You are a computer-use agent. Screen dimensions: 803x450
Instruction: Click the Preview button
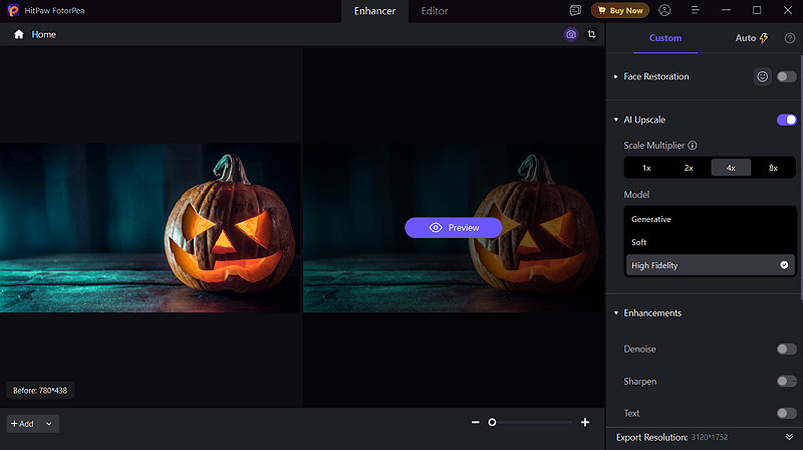click(x=453, y=228)
